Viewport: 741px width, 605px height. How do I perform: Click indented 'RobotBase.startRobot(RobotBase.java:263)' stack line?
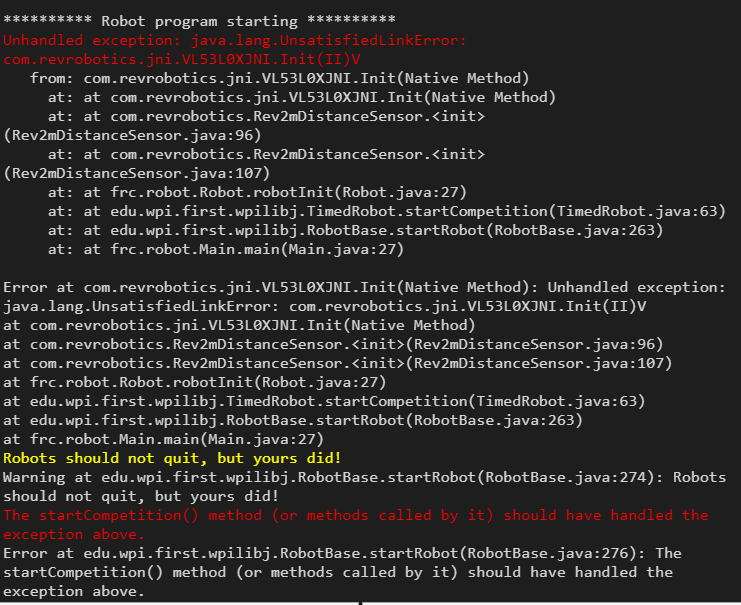pos(355,230)
